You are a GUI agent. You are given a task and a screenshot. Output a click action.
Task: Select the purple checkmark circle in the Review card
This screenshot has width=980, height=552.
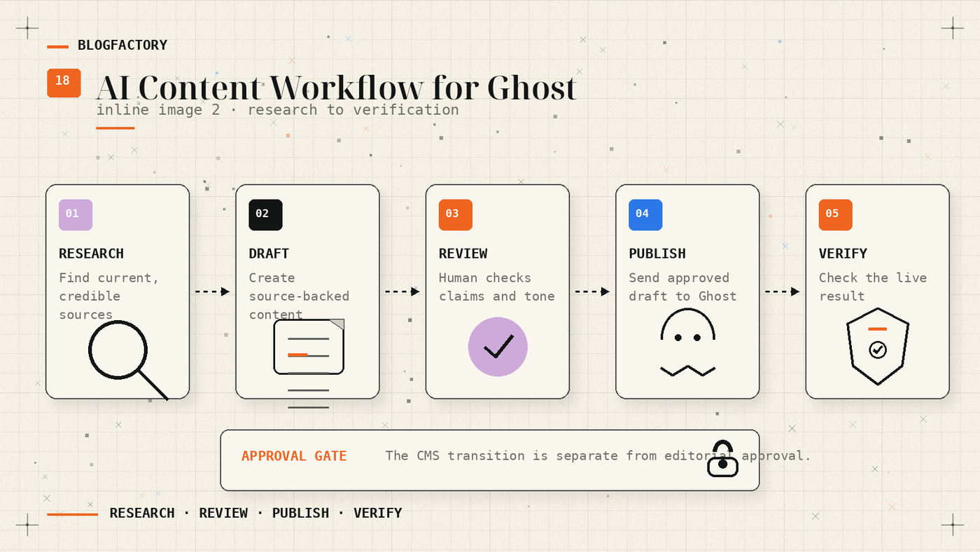click(x=498, y=347)
